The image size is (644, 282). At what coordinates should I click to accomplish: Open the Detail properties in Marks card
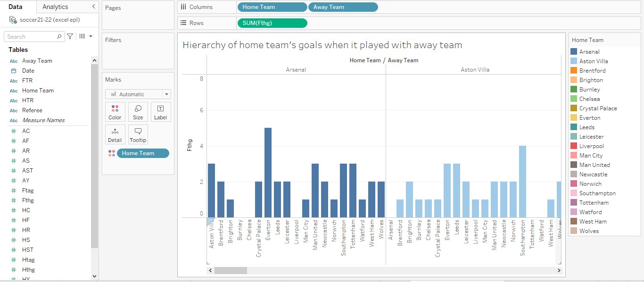(115, 134)
